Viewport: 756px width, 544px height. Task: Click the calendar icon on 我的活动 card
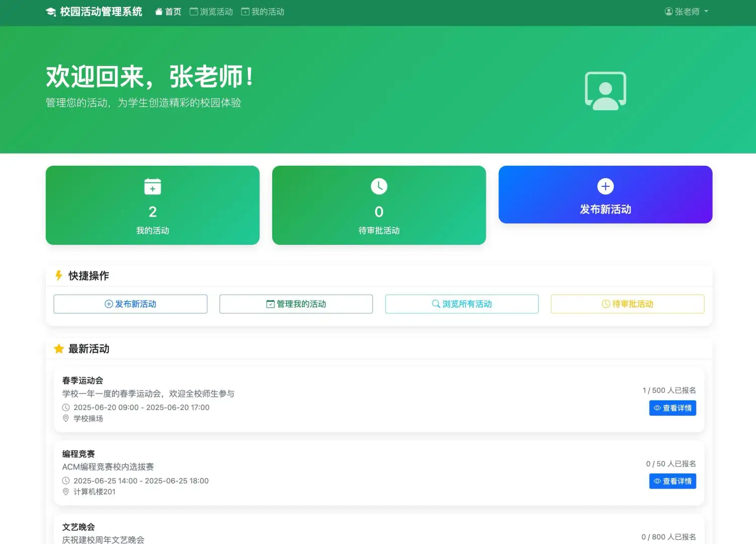coord(152,186)
